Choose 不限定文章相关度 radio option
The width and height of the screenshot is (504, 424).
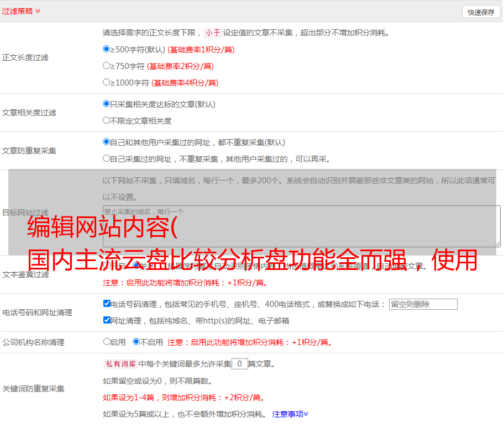coord(107,120)
